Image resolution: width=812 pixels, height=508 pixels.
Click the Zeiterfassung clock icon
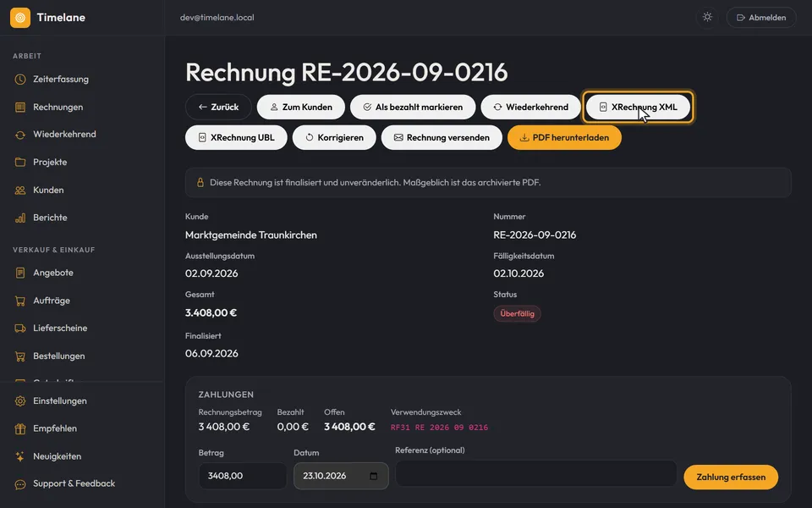[20, 80]
